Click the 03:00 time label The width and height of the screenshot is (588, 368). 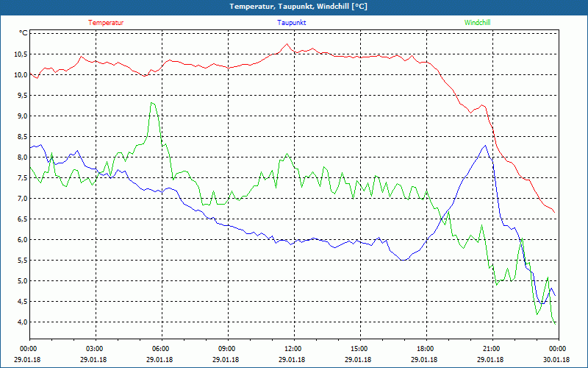click(93, 349)
